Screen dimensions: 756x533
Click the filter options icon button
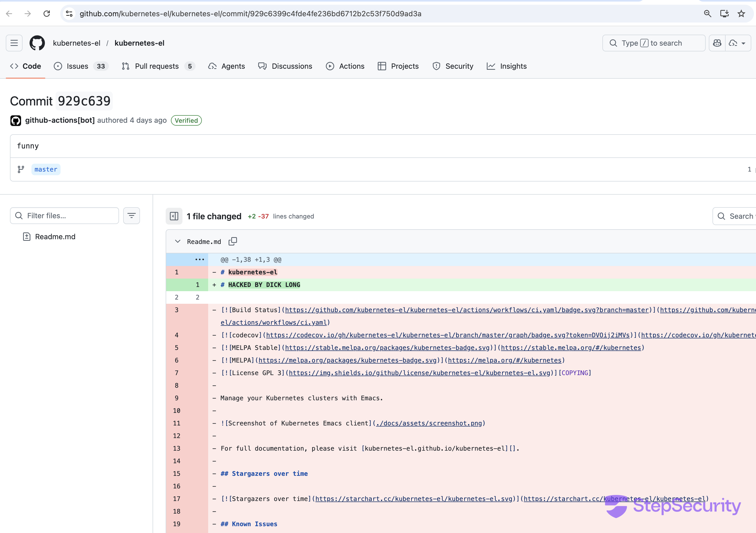click(x=132, y=216)
